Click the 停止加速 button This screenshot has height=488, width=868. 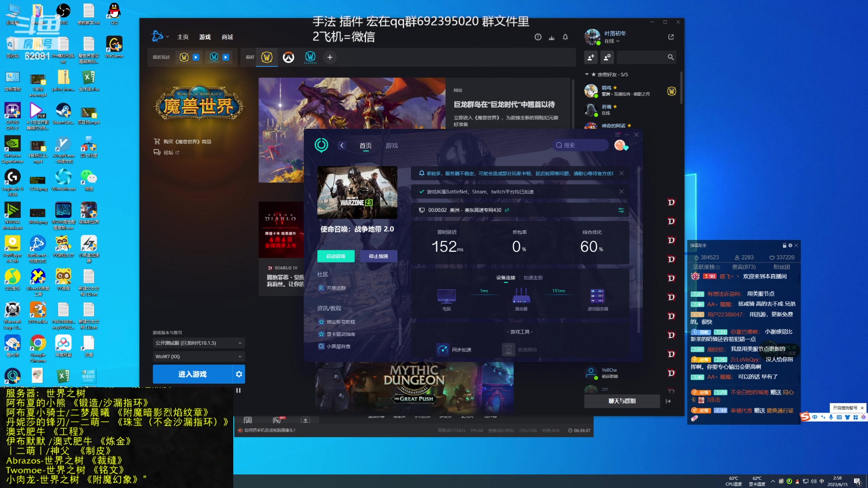(378, 256)
